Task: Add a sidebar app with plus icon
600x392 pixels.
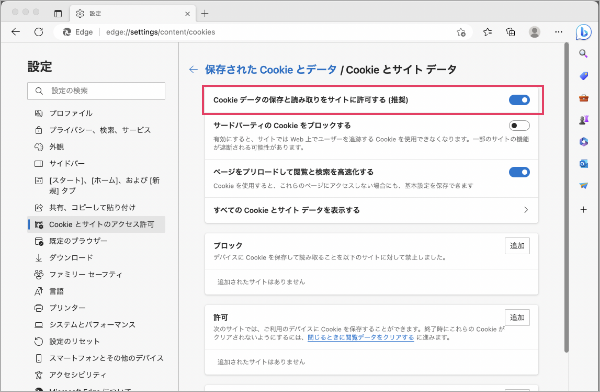Action: coord(583,209)
